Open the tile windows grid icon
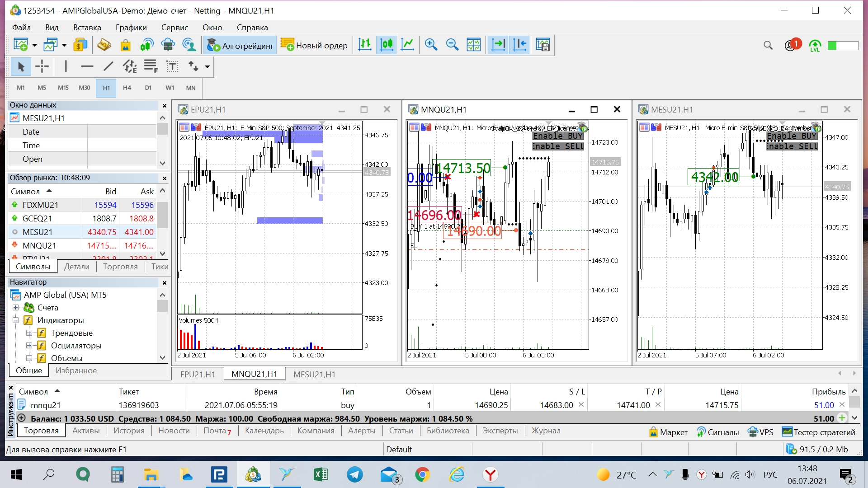Screen dimensions: 868x488 [473, 45]
